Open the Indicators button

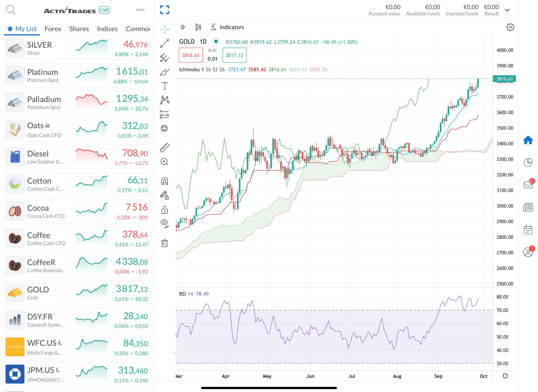pyautogui.click(x=227, y=27)
